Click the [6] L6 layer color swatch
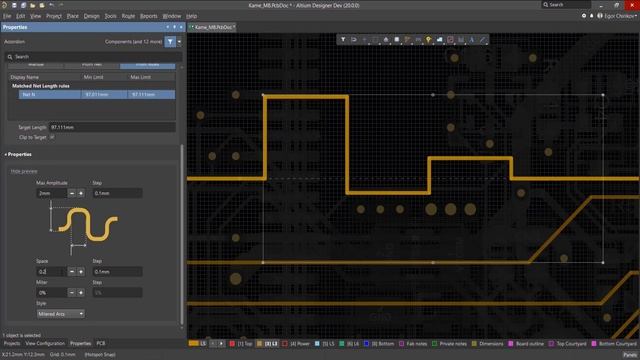 [x=342, y=344]
